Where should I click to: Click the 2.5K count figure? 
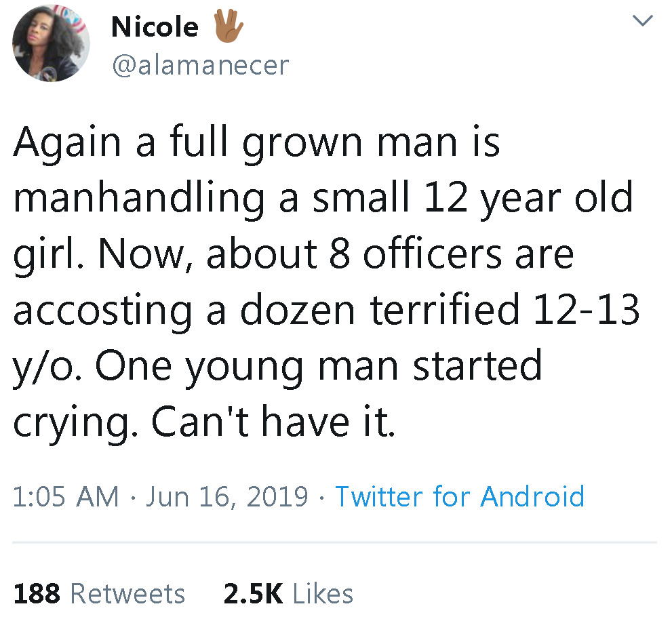[x=254, y=594]
